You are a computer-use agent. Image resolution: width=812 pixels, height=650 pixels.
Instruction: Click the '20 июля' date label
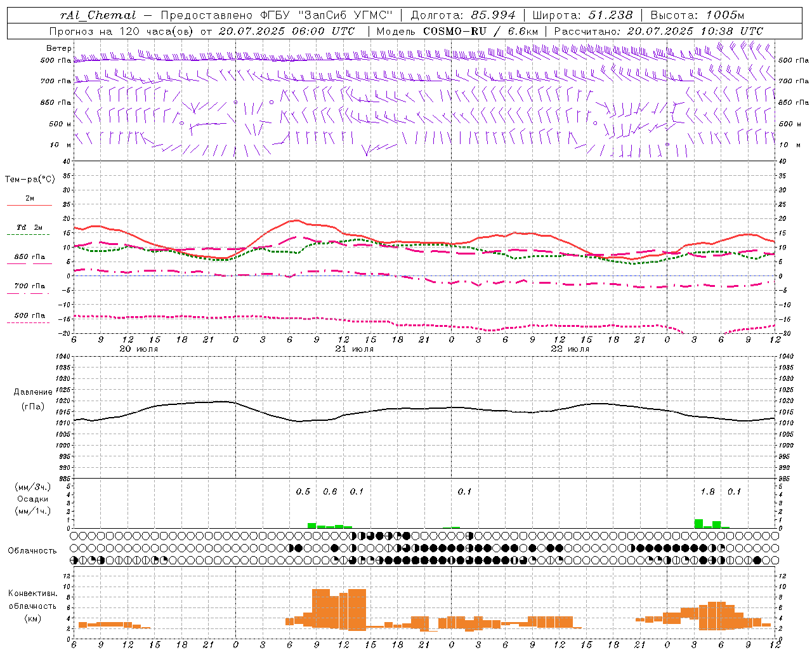139,349
